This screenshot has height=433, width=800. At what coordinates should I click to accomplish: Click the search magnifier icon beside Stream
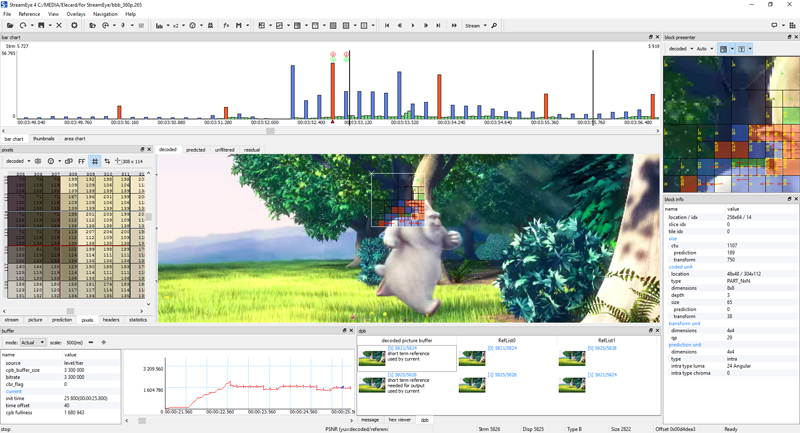coord(494,26)
